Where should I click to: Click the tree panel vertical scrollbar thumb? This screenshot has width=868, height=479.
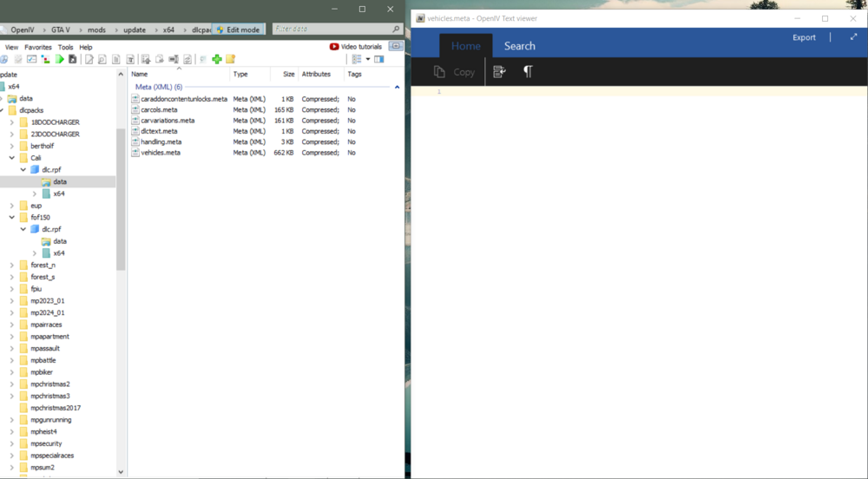(x=121, y=199)
